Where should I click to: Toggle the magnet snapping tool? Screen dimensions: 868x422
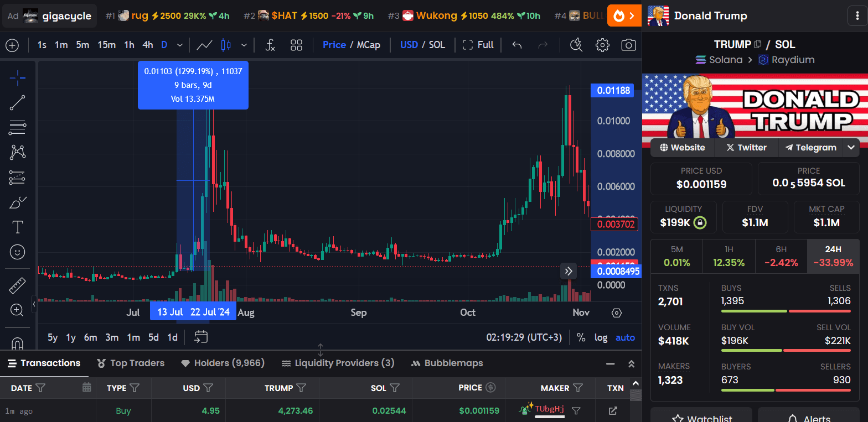(x=18, y=343)
